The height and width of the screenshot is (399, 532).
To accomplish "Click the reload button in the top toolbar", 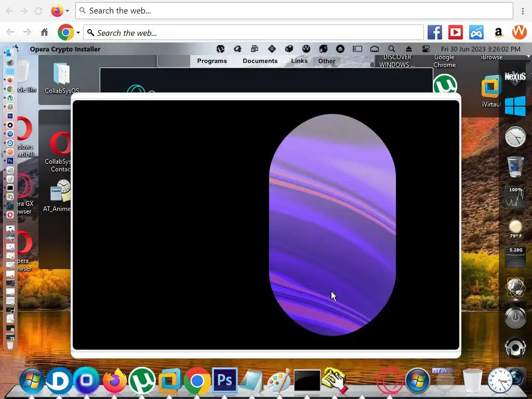I will pyautogui.click(x=38, y=11).
